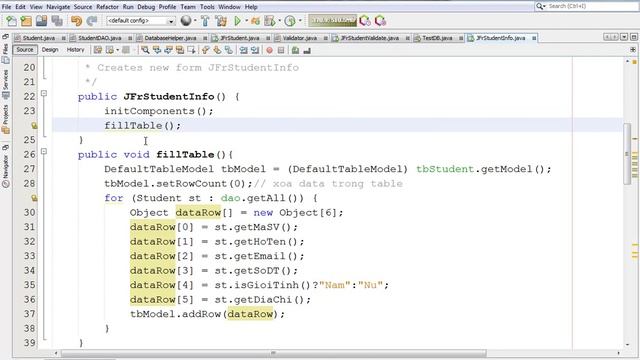
Task: Open the Services side panel
Action: click(x=5, y=84)
